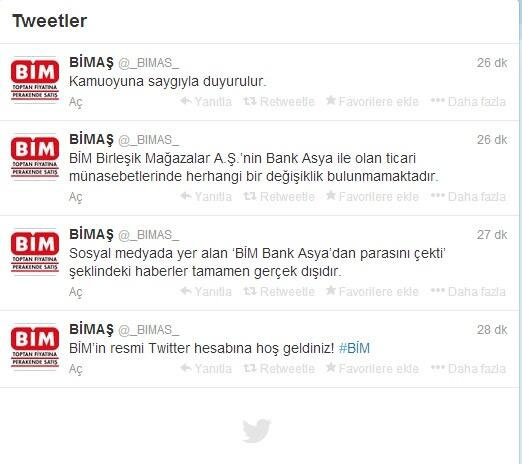
Task: Favorite the 'hoş geldiniz' welcome tweet
Action: tap(372, 368)
